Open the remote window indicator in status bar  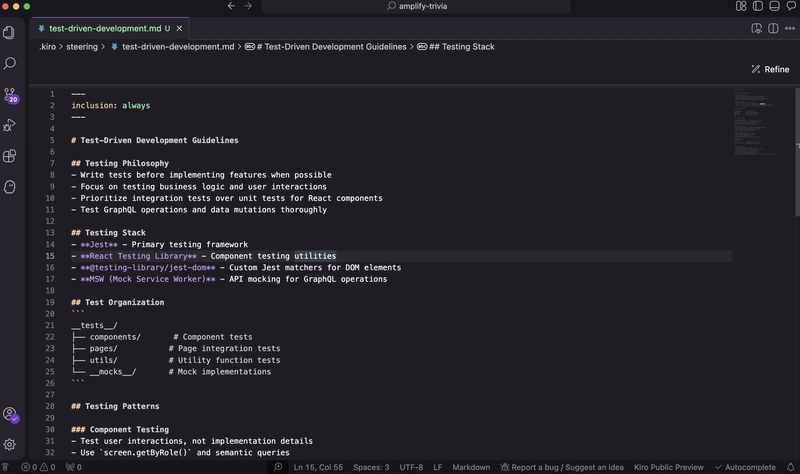5,467
